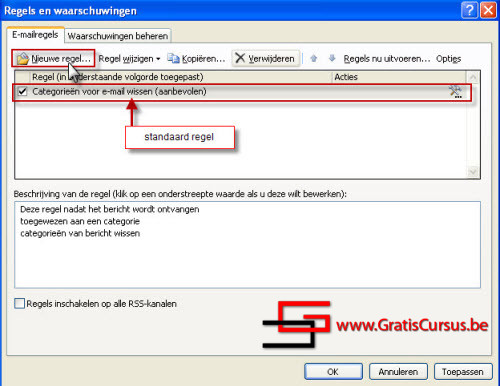500x386 pixels.
Task: Move rule down with down arrow
Action: [332, 58]
